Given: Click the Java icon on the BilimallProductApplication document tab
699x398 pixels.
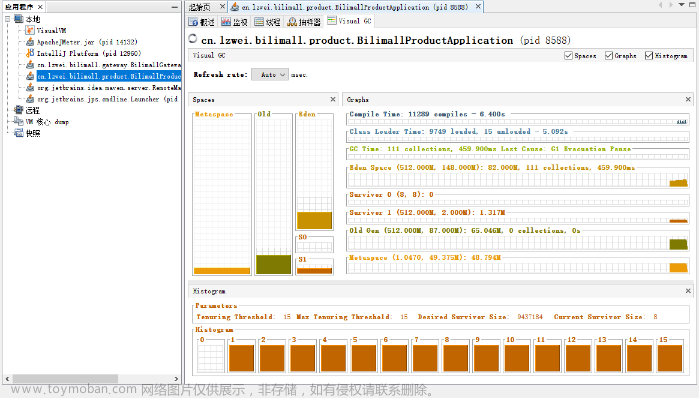Looking at the screenshot, I should (x=234, y=7).
